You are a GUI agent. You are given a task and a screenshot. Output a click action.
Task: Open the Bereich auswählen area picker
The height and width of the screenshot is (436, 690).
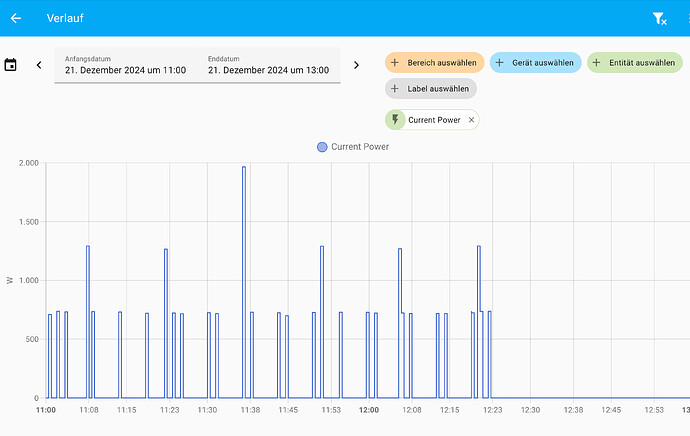[x=434, y=62]
